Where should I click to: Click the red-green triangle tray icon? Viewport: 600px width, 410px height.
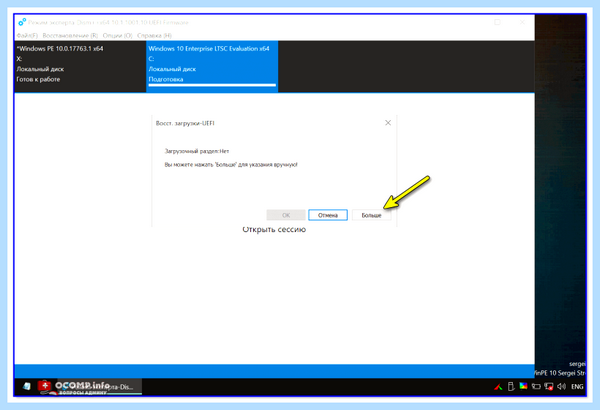click(498, 387)
